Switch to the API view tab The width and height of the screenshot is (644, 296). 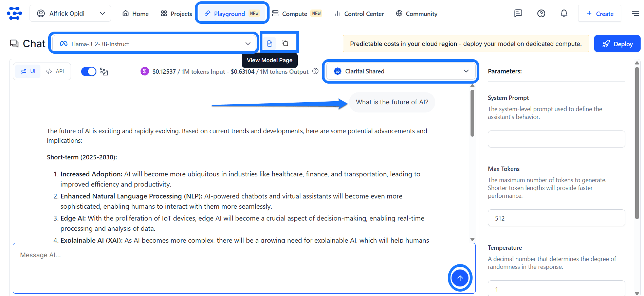55,71
